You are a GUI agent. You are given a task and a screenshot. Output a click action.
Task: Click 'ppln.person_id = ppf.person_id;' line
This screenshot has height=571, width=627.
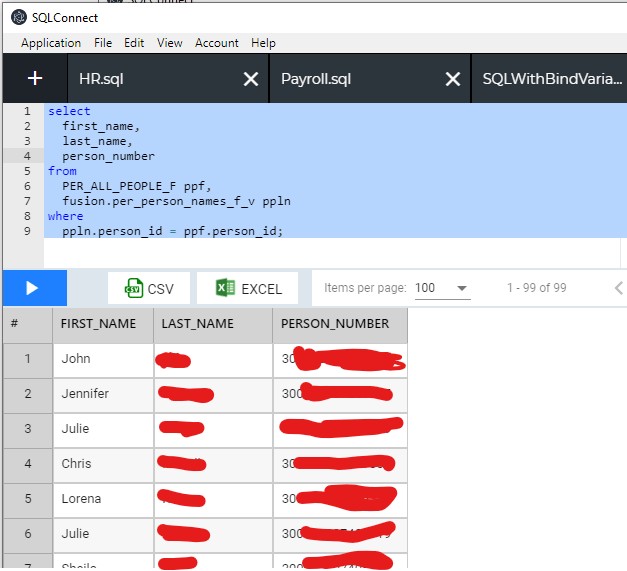pos(172,231)
